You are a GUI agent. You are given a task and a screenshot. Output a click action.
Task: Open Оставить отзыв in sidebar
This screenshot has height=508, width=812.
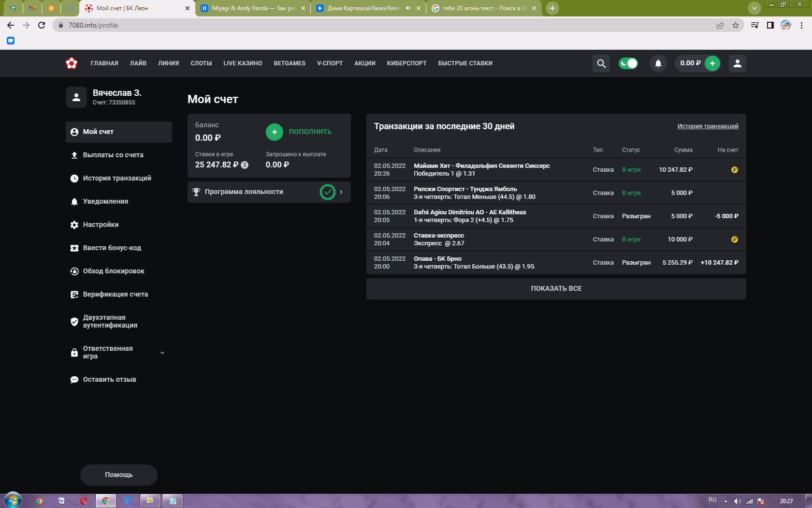pyautogui.click(x=119, y=380)
